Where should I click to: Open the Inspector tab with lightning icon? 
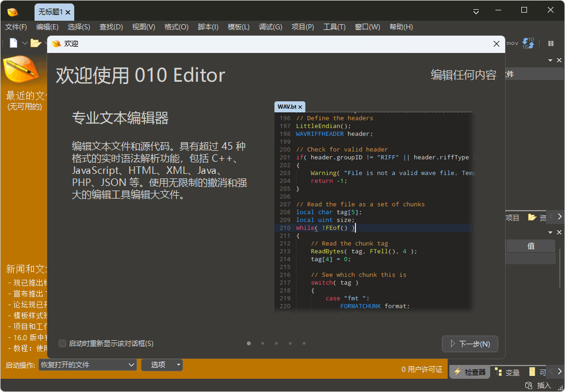click(x=469, y=372)
